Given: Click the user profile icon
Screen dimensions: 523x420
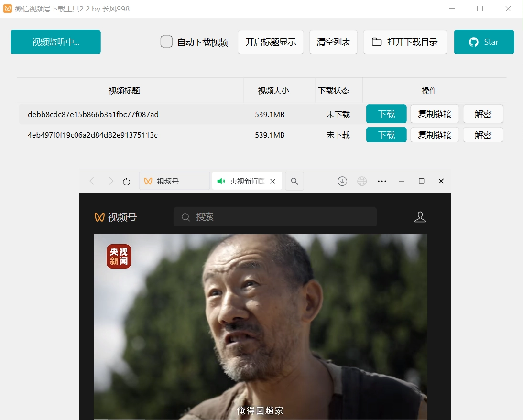Looking at the screenshot, I should [420, 217].
